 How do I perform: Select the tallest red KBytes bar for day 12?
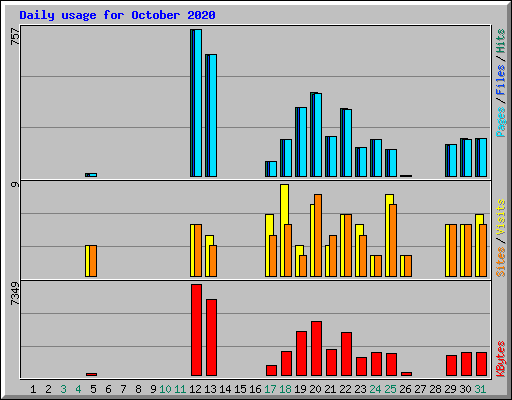tap(196, 330)
